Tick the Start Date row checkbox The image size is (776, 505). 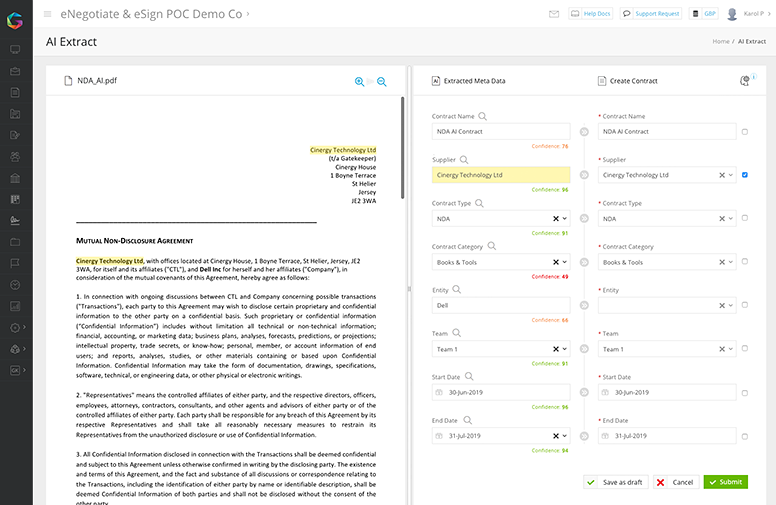(745, 393)
